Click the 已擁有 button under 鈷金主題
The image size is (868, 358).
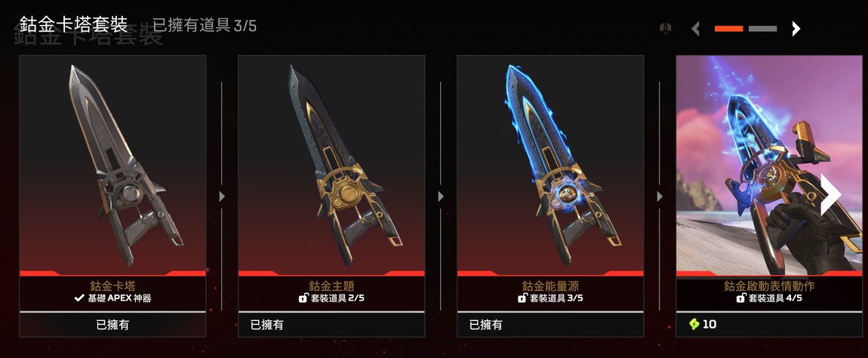click(331, 325)
